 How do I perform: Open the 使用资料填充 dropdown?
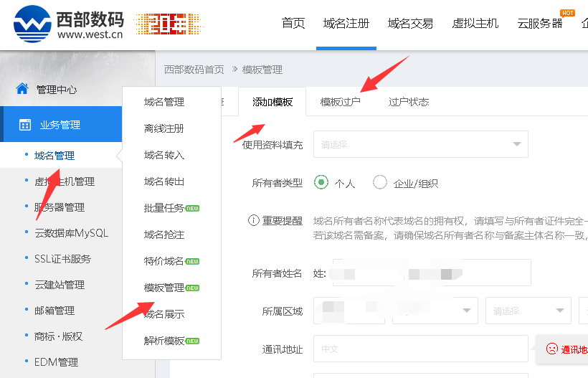(x=420, y=144)
